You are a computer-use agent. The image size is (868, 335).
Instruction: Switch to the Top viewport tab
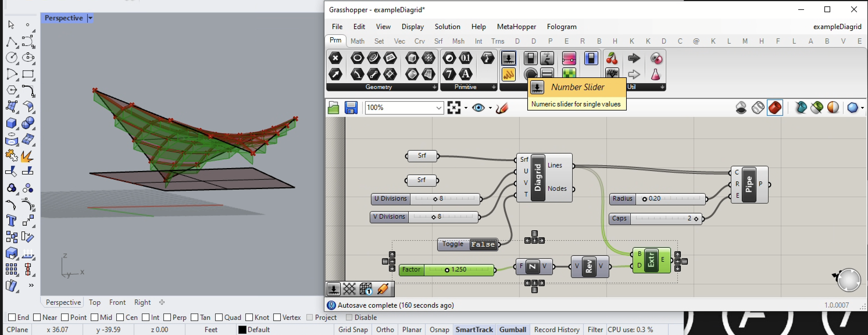[94, 302]
